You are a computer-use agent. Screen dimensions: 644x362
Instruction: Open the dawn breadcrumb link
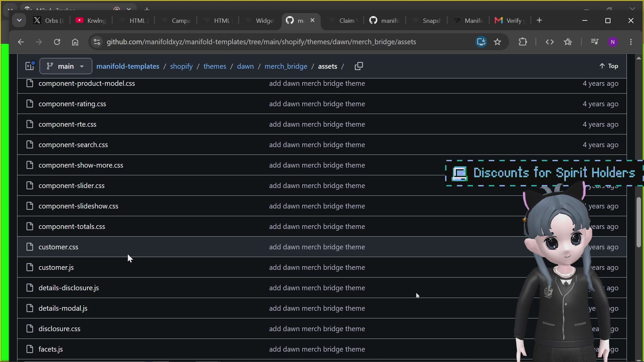pos(245,66)
